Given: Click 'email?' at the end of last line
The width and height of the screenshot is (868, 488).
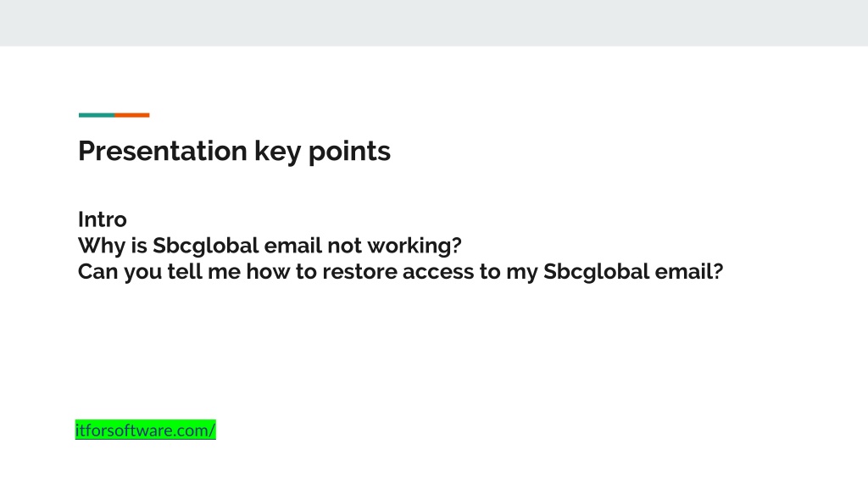Looking at the screenshot, I should point(688,272).
